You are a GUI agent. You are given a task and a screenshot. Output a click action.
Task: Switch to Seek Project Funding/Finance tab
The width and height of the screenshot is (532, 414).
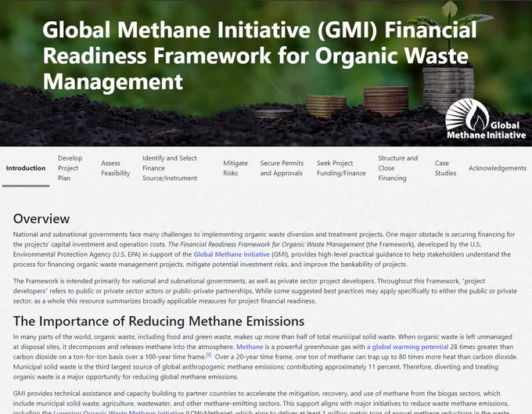click(x=341, y=168)
